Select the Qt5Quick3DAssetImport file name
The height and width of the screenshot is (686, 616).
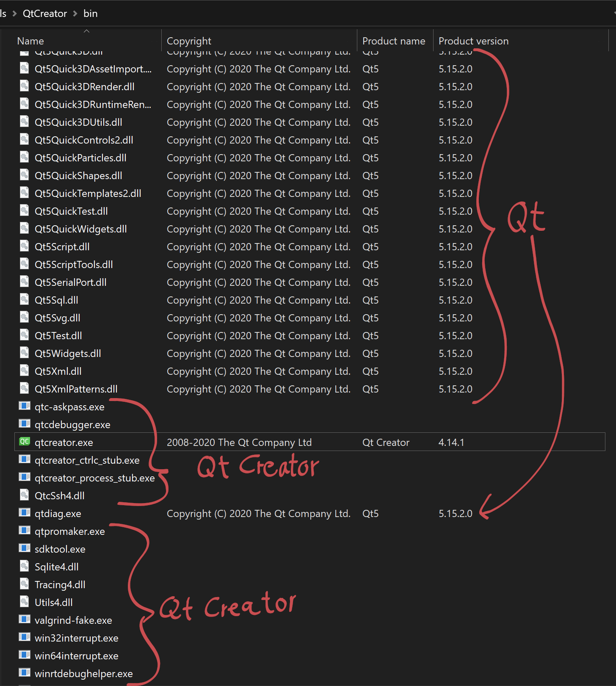click(x=93, y=69)
